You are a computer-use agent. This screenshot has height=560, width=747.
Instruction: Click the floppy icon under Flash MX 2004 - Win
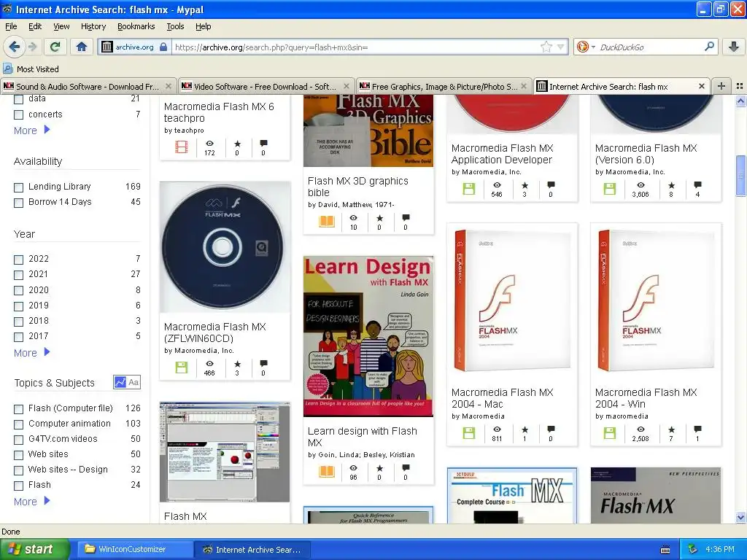point(610,433)
